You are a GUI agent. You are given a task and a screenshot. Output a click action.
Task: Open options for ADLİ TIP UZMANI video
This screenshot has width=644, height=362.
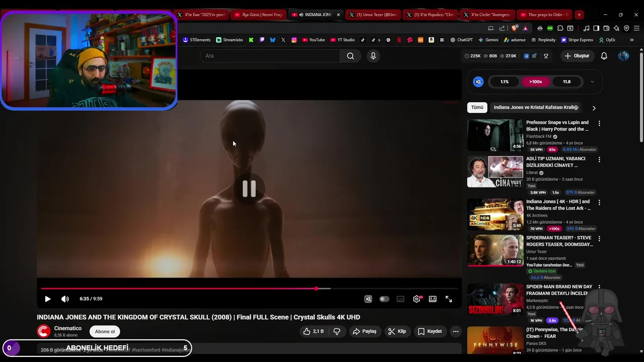(x=599, y=159)
